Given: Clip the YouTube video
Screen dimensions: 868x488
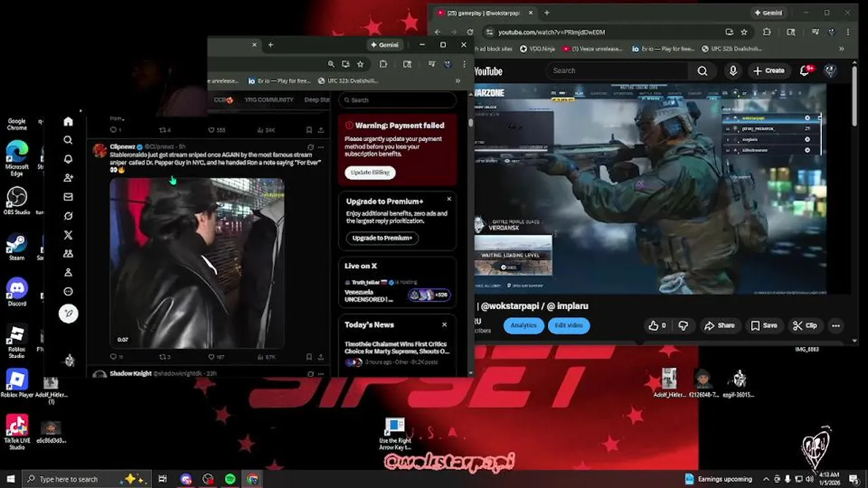Looking at the screenshot, I should 805,325.
